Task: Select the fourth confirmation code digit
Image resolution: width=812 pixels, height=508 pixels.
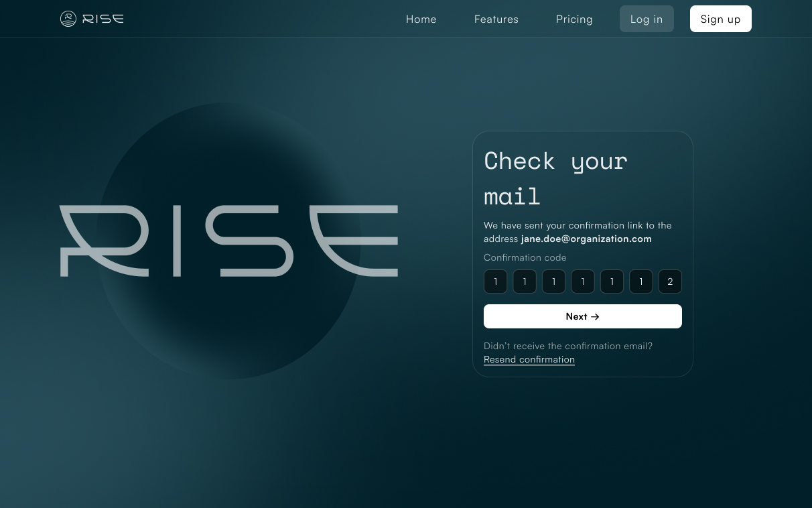Action: (582, 281)
